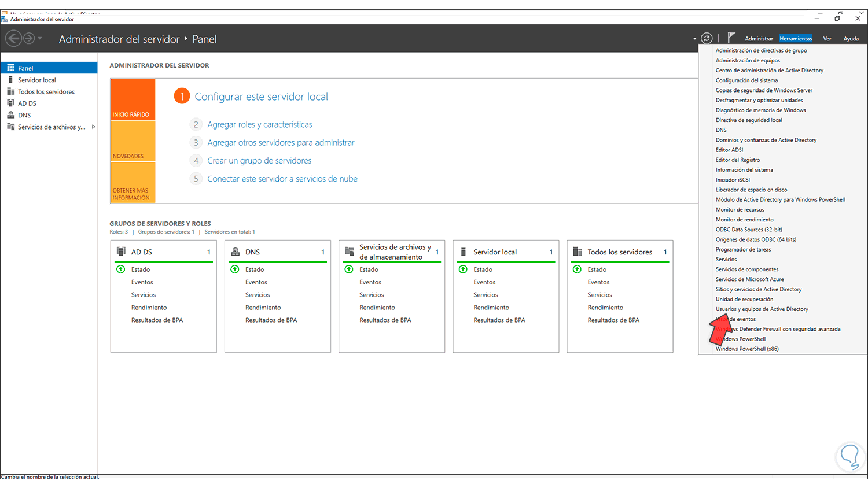This screenshot has height=488, width=868.
Task: Open the Ver menu
Action: click(x=827, y=39)
